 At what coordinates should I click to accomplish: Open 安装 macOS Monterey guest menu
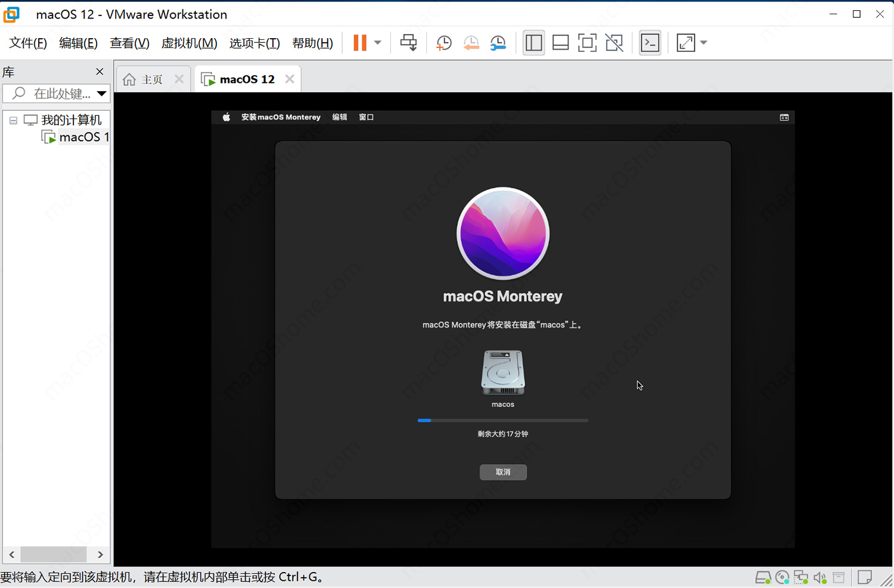[x=281, y=117]
